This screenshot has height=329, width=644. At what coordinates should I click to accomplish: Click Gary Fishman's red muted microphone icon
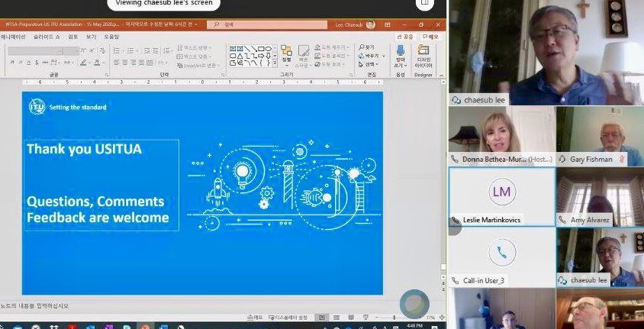tap(621, 159)
